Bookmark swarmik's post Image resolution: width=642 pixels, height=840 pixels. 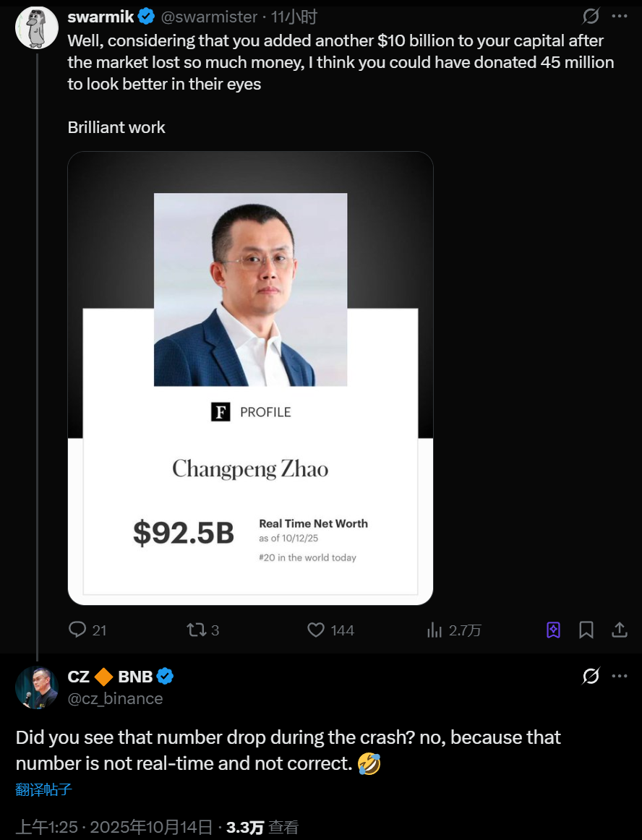click(x=586, y=630)
